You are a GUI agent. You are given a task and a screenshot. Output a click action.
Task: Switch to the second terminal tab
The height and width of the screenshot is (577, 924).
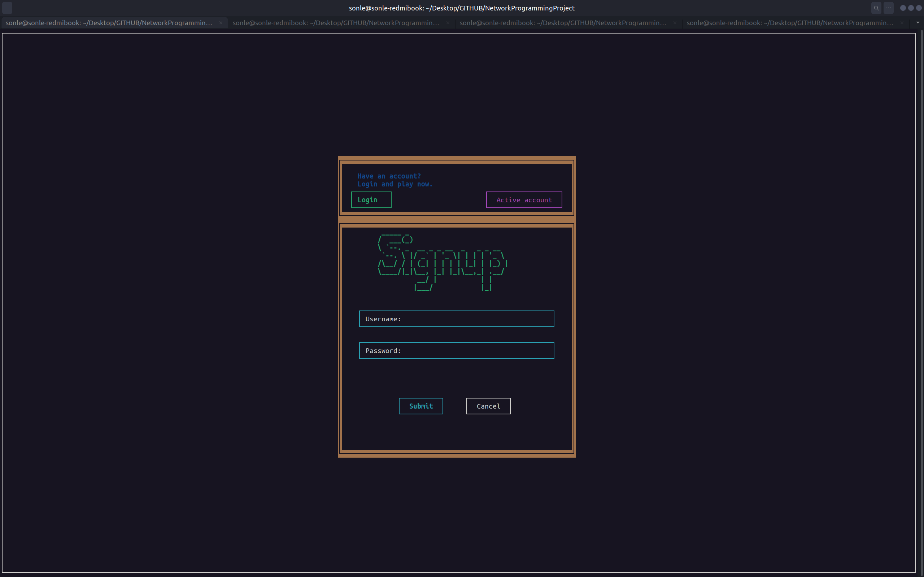(336, 23)
